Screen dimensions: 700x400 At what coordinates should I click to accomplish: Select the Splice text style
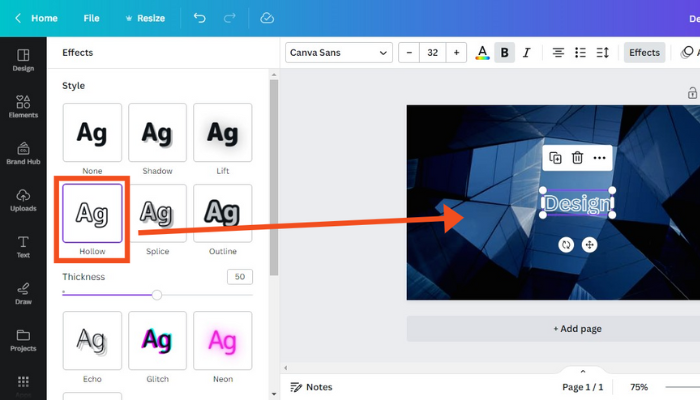coord(157,213)
